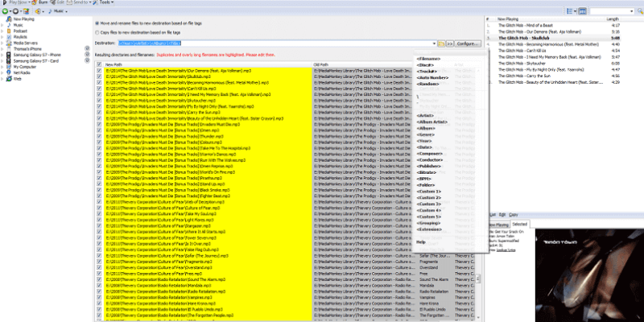Choose <Track#> from the mask menu
The image size is (644, 322).
[426, 72]
